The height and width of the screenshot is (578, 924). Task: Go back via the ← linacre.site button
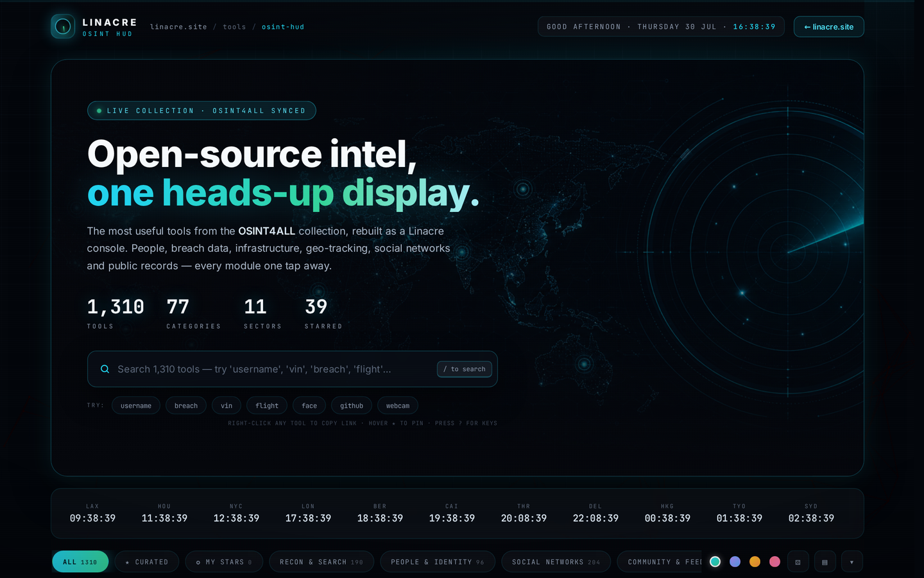pyautogui.click(x=828, y=27)
